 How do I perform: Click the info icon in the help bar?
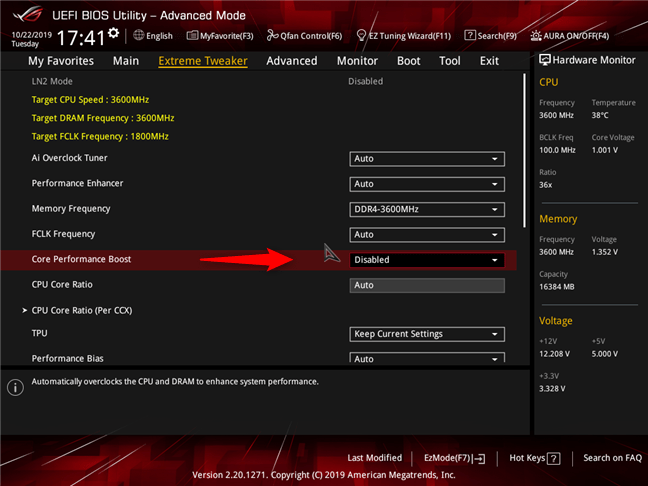tap(15, 386)
